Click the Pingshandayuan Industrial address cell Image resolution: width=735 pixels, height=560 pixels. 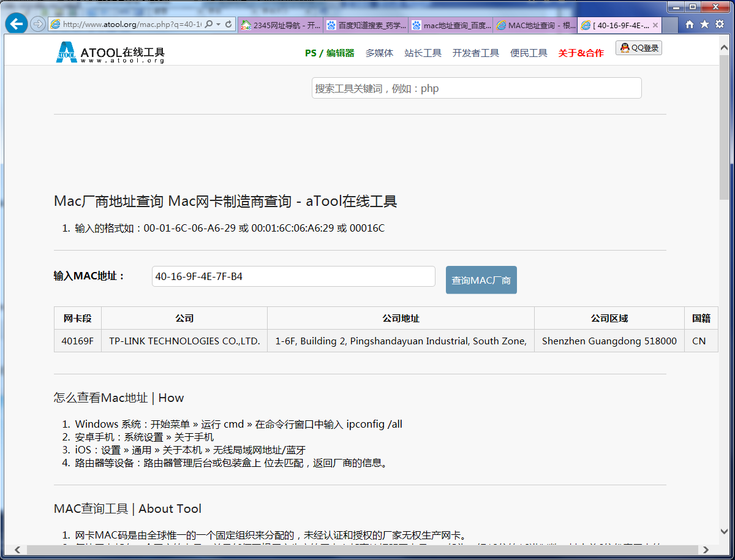click(401, 341)
